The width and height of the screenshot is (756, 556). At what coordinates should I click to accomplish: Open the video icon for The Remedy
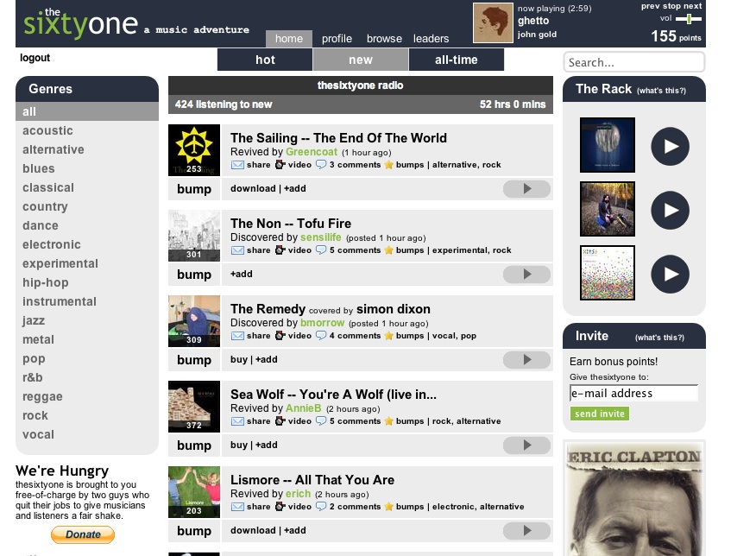point(280,336)
